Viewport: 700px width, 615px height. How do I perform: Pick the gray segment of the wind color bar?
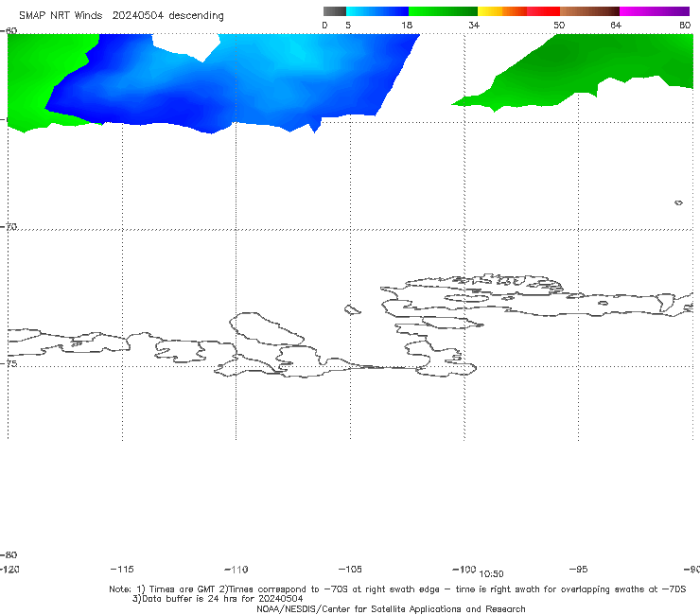[334, 11]
